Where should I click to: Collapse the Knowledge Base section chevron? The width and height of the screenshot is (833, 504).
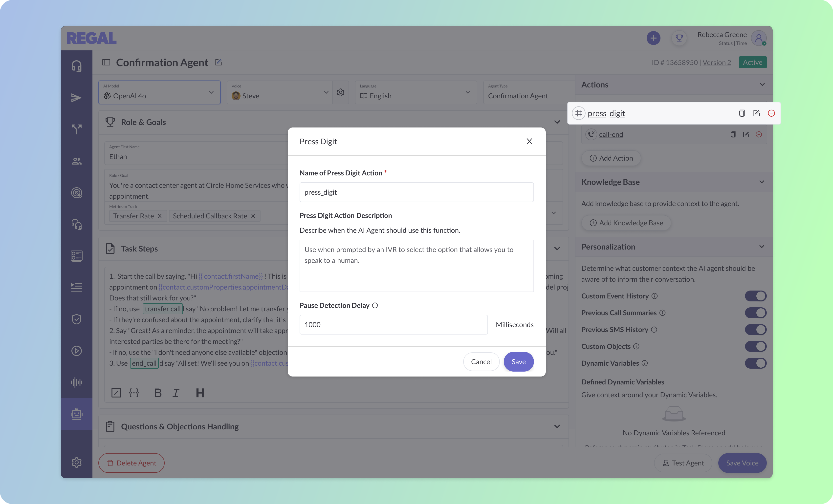click(761, 182)
